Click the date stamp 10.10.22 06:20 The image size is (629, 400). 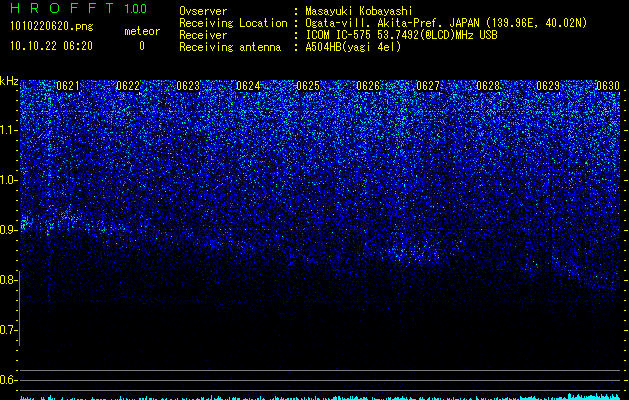(51, 46)
